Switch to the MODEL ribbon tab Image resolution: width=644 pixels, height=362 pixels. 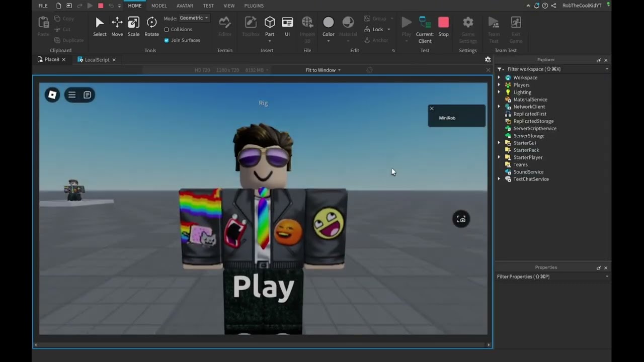[x=159, y=6]
